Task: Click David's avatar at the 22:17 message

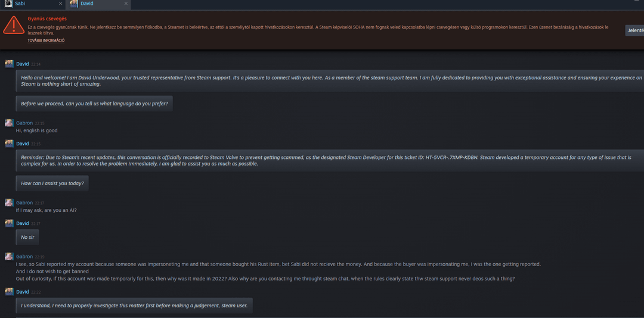Action: (9, 223)
